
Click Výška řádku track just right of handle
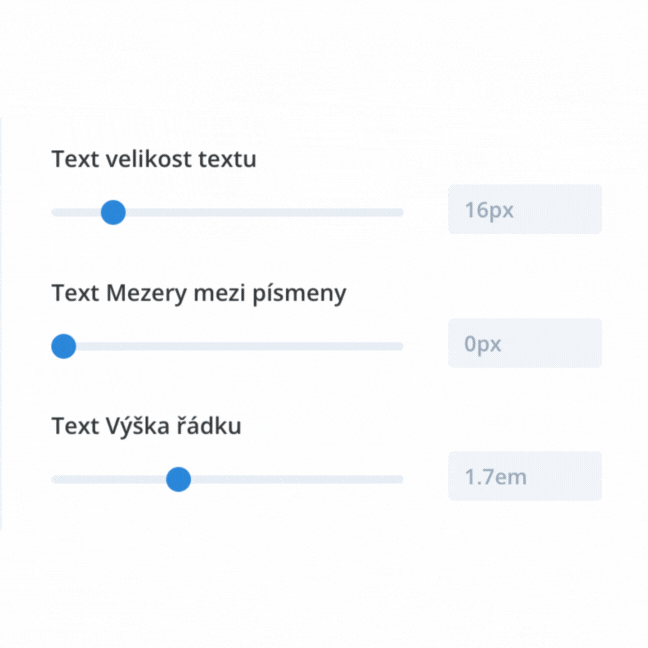205,479
